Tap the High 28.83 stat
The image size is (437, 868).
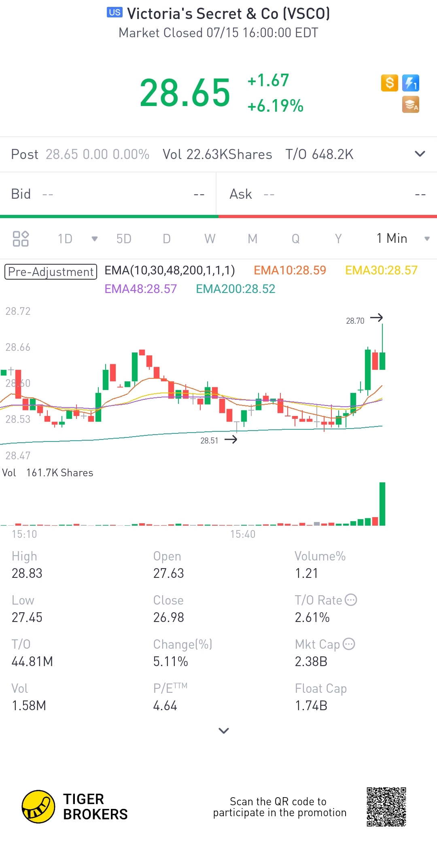click(x=27, y=565)
